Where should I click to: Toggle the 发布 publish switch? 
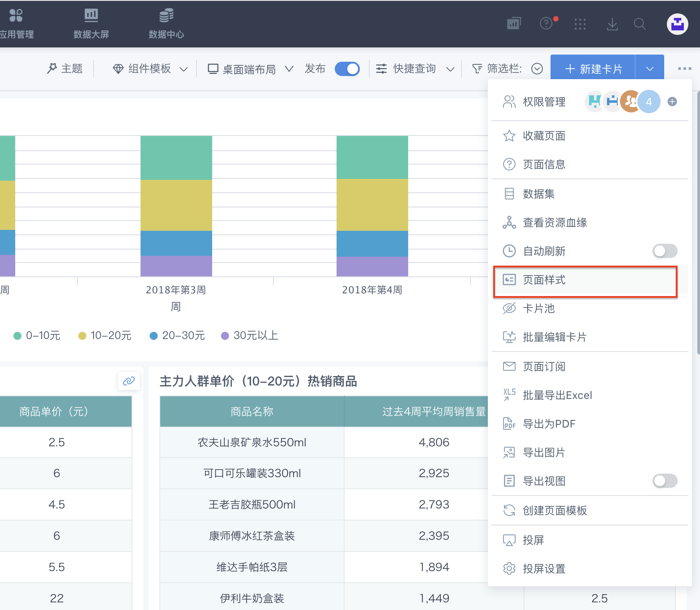pos(347,69)
